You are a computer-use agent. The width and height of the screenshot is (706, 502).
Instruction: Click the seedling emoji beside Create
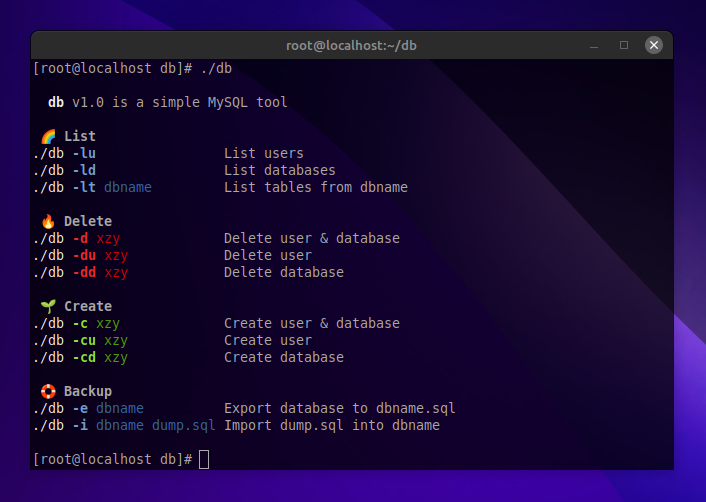point(48,306)
